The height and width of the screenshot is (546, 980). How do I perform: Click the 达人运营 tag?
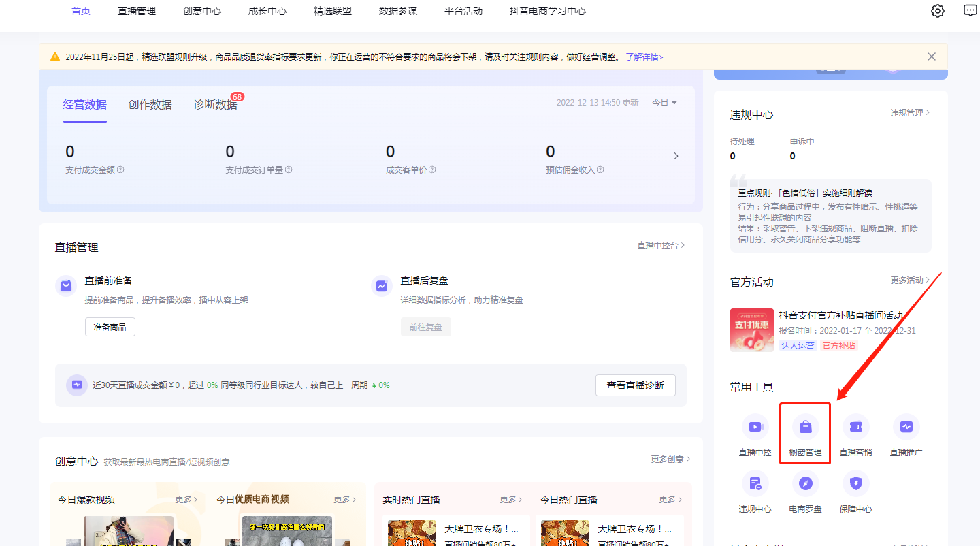tap(798, 345)
